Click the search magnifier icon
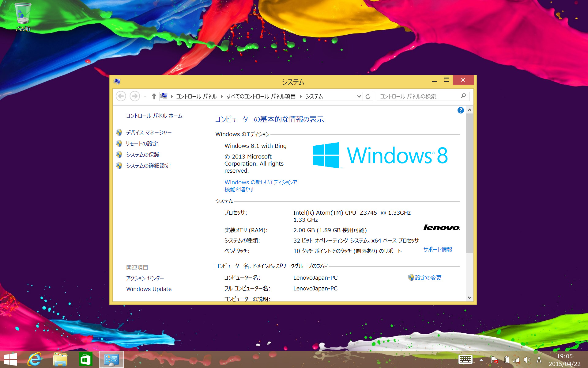Screen dimensions: 588x368 click(463, 96)
